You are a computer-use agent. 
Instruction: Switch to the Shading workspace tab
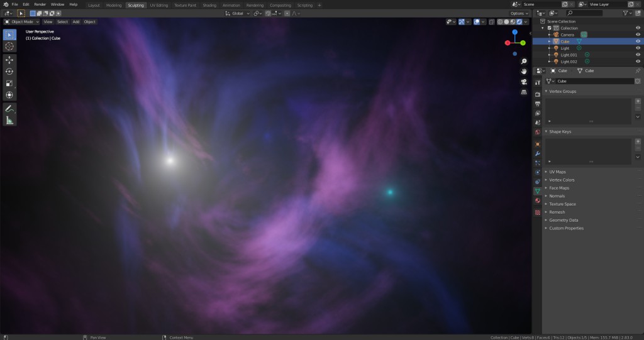209,5
